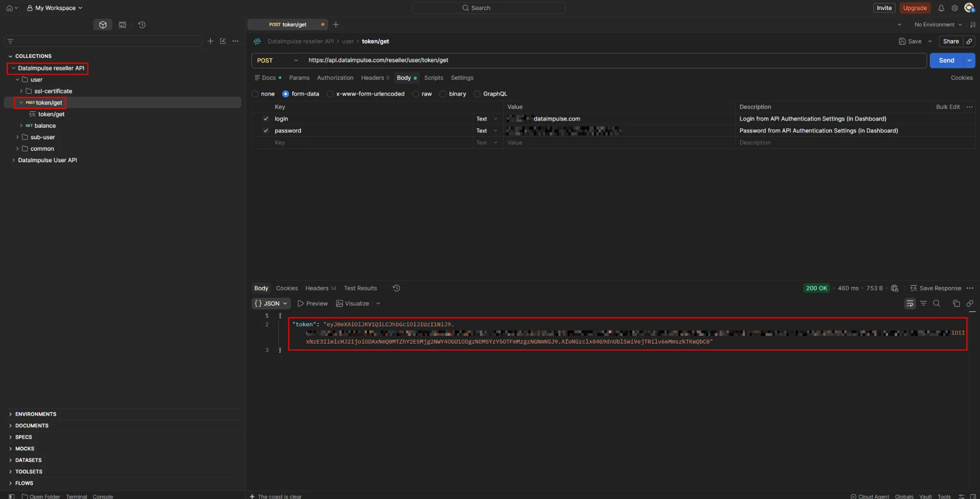Select x-www-form-urlencoded radio option
980x499 pixels.
tap(330, 94)
